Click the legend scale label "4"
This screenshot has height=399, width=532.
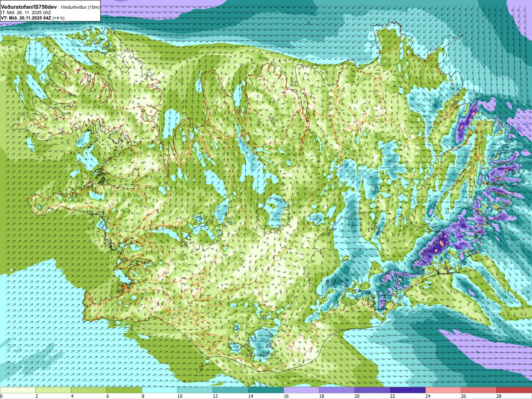[x=72, y=396]
